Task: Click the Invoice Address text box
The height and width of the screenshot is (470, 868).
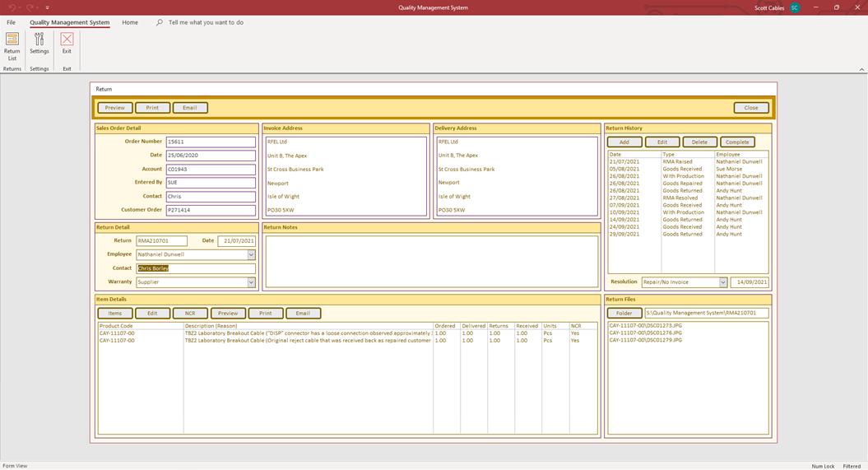Action: (346, 176)
